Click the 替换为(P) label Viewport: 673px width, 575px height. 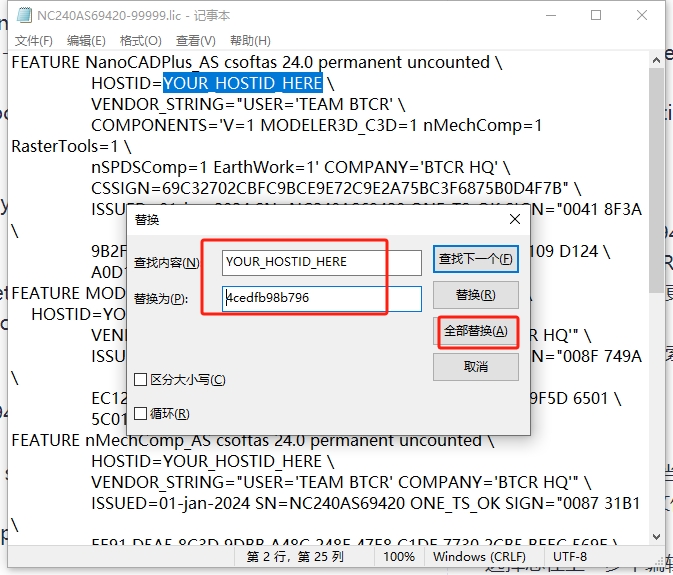pos(161,299)
